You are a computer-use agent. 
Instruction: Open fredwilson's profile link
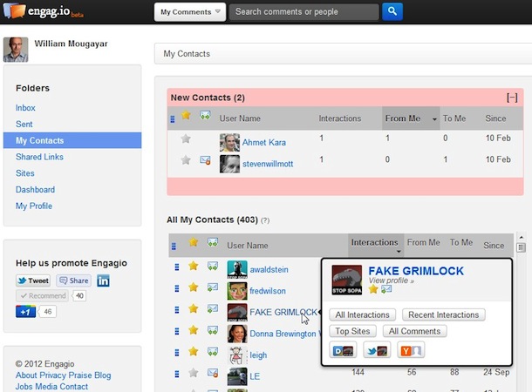(268, 291)
